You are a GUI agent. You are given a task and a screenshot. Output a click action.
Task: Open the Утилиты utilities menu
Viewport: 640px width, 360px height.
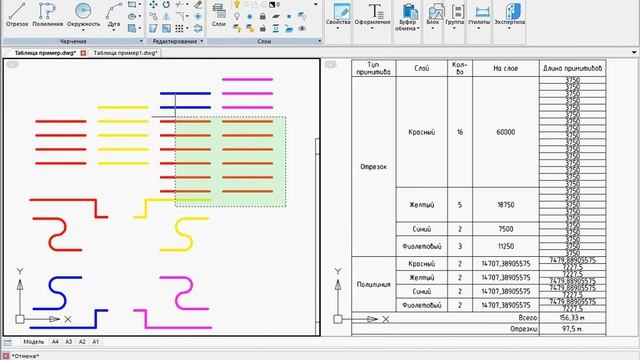pyautogui.click(x=479, y=16)
